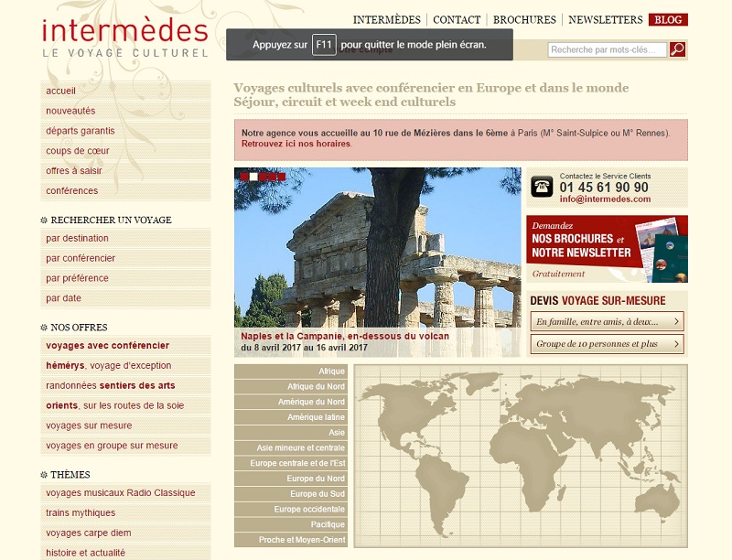Click the magnifier search button
732x560 pixels.
(x=677, y=49)
